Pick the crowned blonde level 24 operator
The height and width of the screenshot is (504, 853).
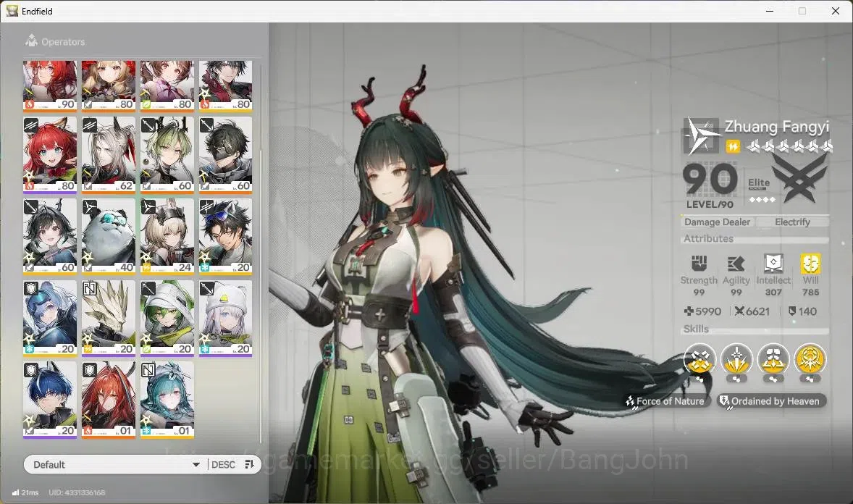pos(167,236)
